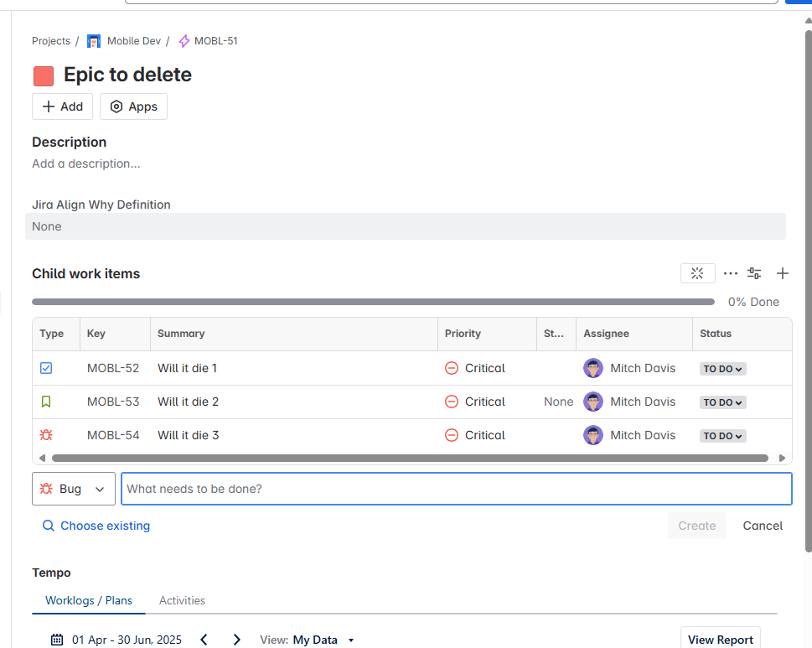
Task: Open the View My Data dropdown
Action: (x=307, y=640)
